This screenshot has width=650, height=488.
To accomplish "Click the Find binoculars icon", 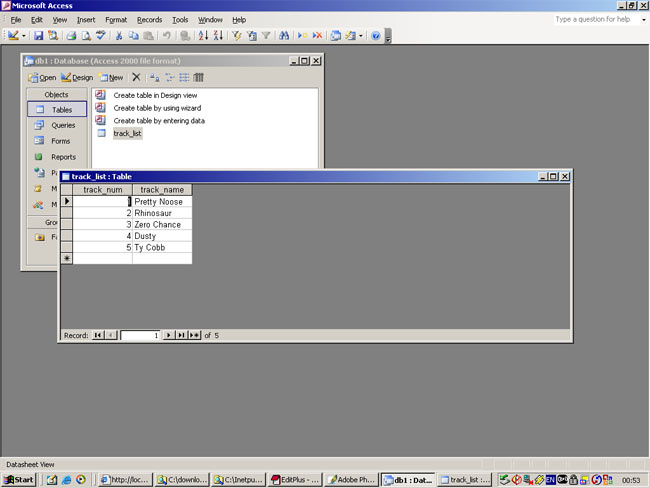I will 284,36.
